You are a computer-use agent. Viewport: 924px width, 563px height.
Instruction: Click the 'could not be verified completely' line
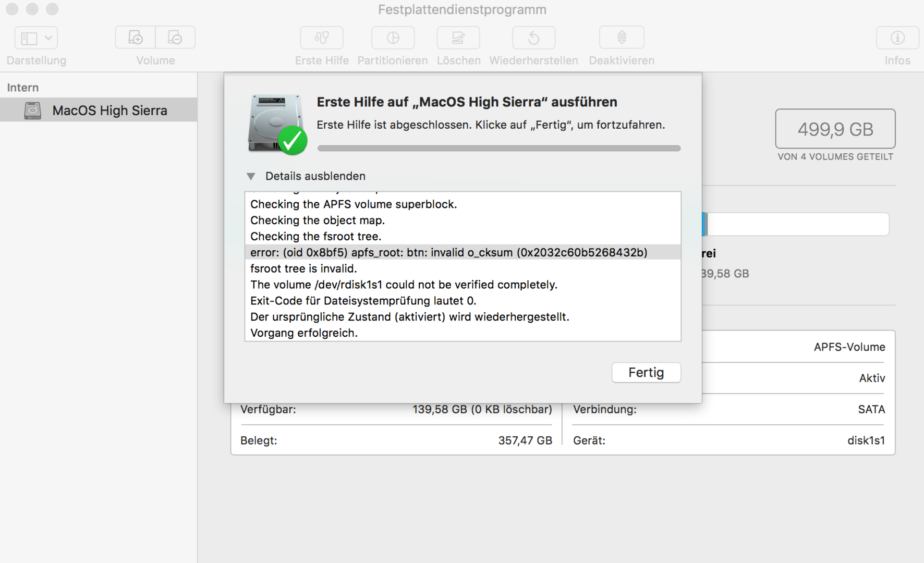point(404,285)
